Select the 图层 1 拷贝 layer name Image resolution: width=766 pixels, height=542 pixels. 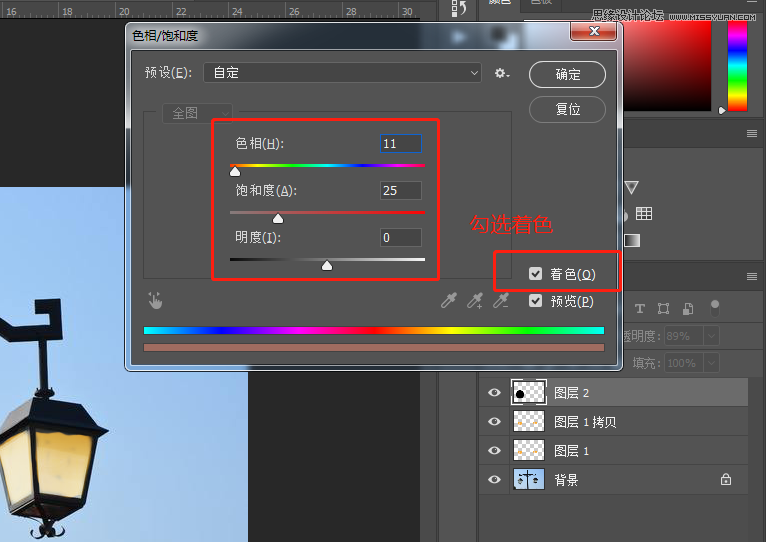point(585,422)
